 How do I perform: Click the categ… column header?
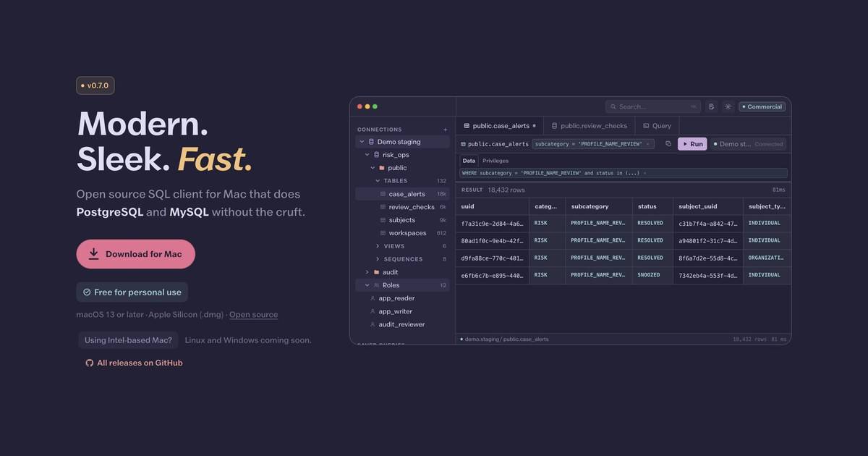pyautogui.click(x=547, y=206)
